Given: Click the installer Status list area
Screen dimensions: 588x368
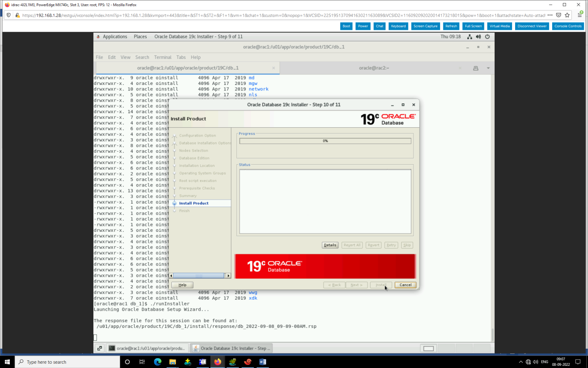Looking at the screenshot, I should click(x=325, y=201).
